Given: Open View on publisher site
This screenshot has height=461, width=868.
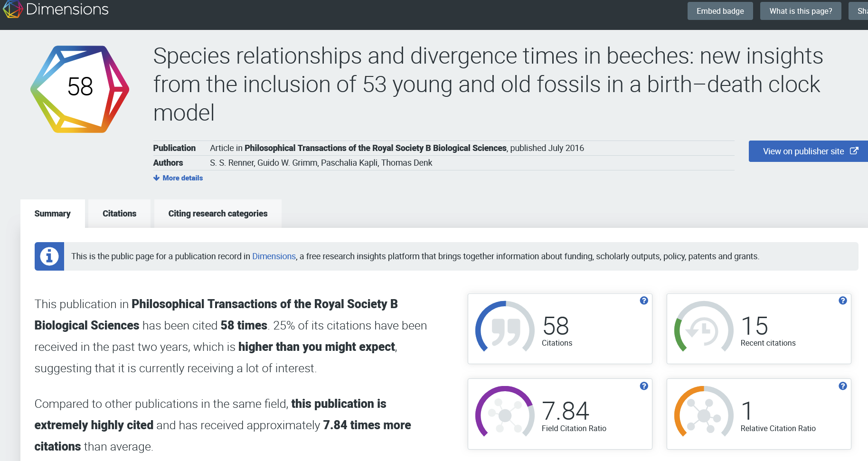Looking at the screenshot, I should [808, 151].
